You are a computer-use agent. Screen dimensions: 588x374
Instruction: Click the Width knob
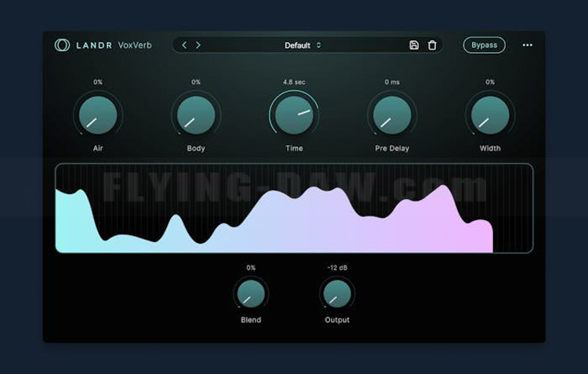[490, 115]
